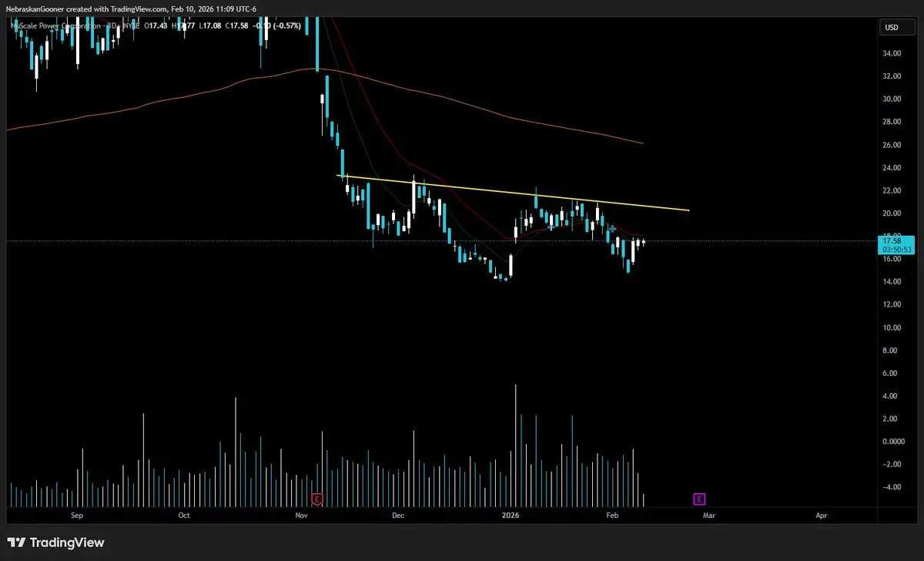Click the red earnings 'E' marker in November
This screenshot has width=924, height=561.
(x=316, y=499)
